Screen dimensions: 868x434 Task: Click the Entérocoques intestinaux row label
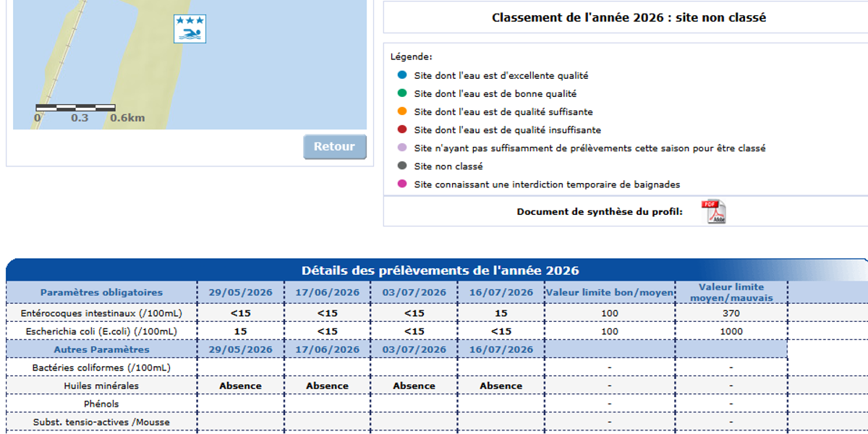click(x=101, y=313)
